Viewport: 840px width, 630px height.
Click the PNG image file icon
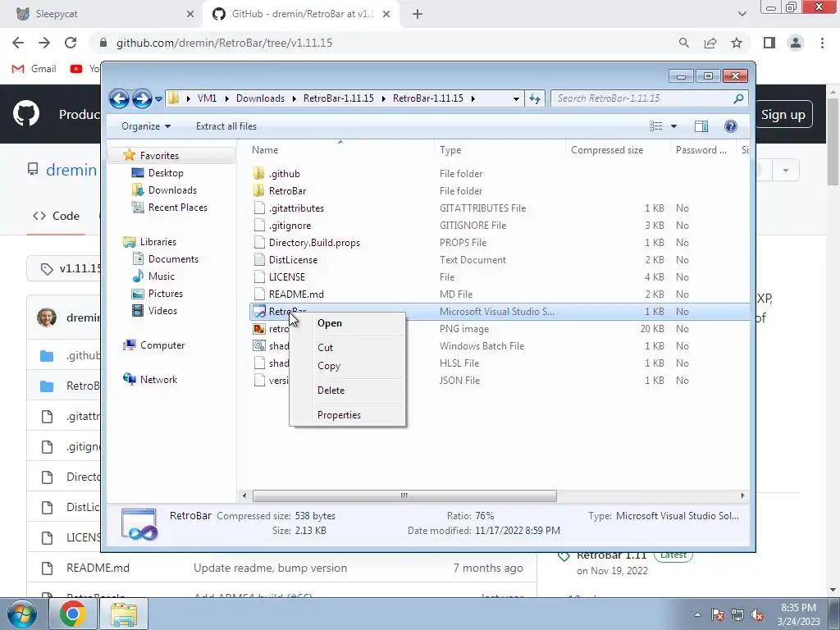point(258,329)
